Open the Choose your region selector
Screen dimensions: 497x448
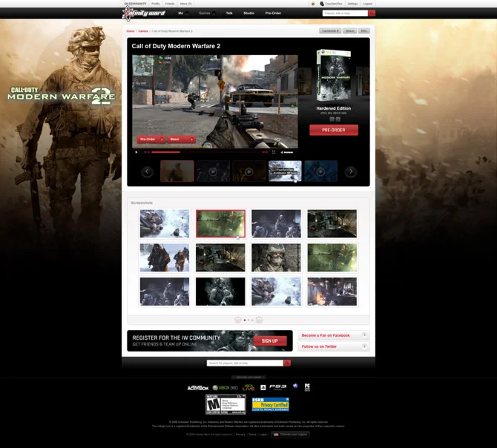click(x=290, y=435)
